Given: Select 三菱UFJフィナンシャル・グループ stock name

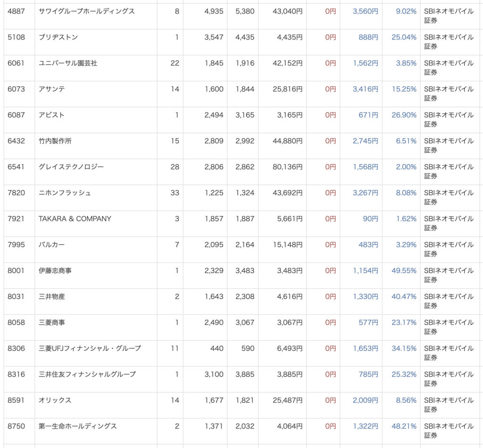Looking at the screenshot, I should 90,348.
